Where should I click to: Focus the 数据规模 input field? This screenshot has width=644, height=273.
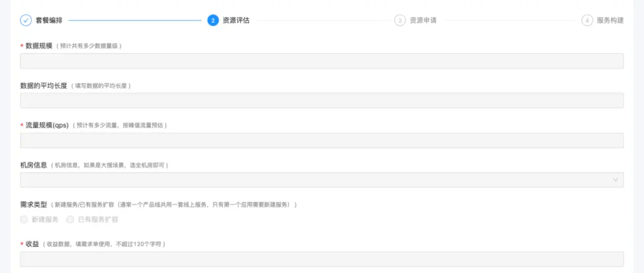tap(322, 61)
